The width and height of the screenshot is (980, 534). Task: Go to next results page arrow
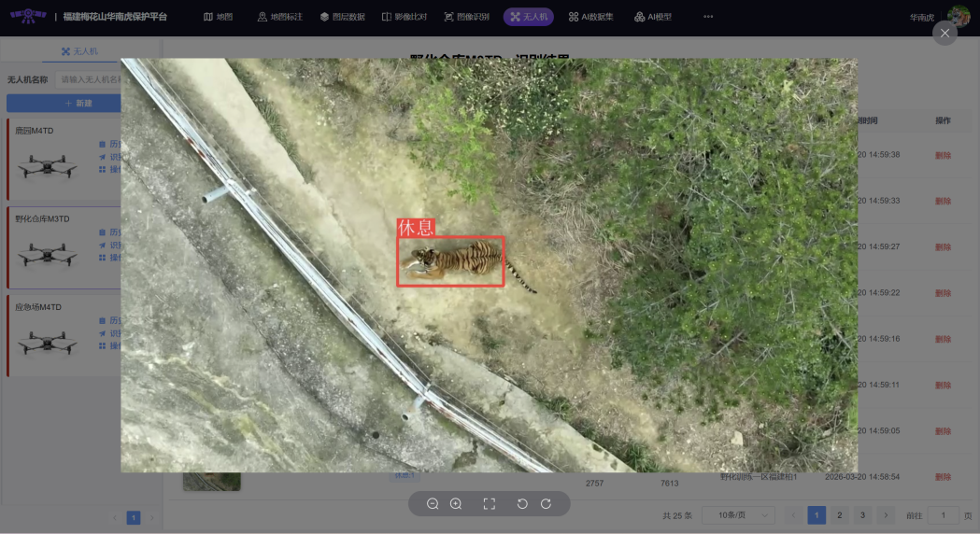pyautogui.click(x=886, y=515)
